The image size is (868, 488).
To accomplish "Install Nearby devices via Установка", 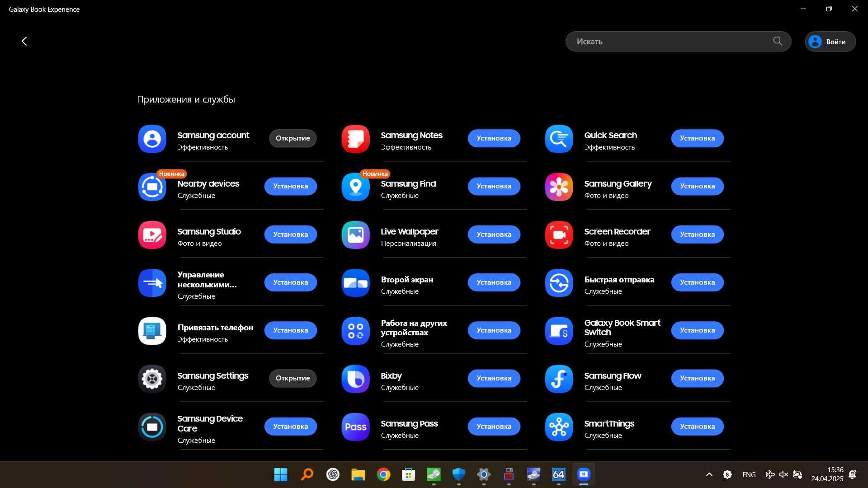I will click(x=290, y=186).
